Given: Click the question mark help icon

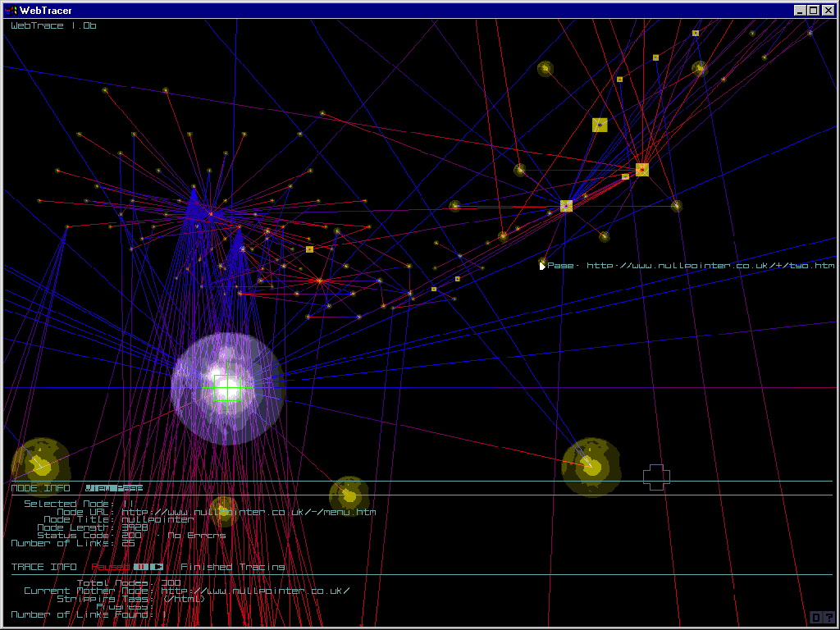Looking at the screenshot, I should (829, 618).
